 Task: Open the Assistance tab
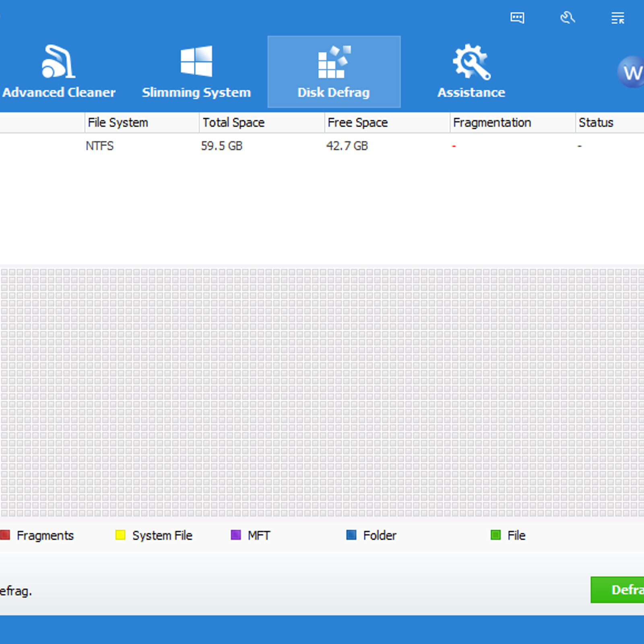(471, 72)
